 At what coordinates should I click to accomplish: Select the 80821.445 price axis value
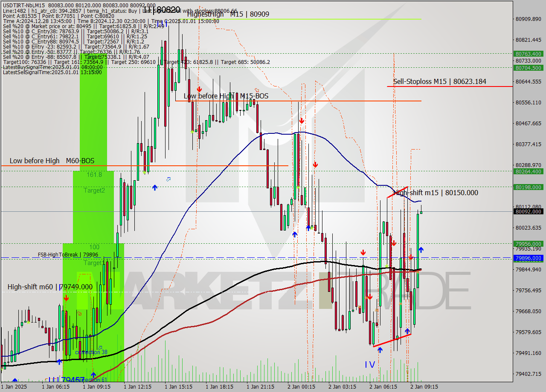tap(529, 40)
